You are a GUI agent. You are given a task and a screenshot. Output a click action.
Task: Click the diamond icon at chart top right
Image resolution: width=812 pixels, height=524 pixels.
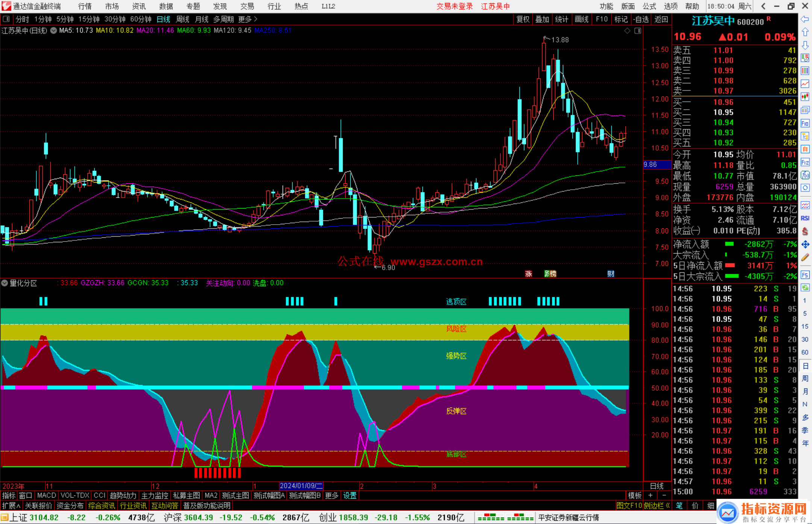tap(627, 31)
